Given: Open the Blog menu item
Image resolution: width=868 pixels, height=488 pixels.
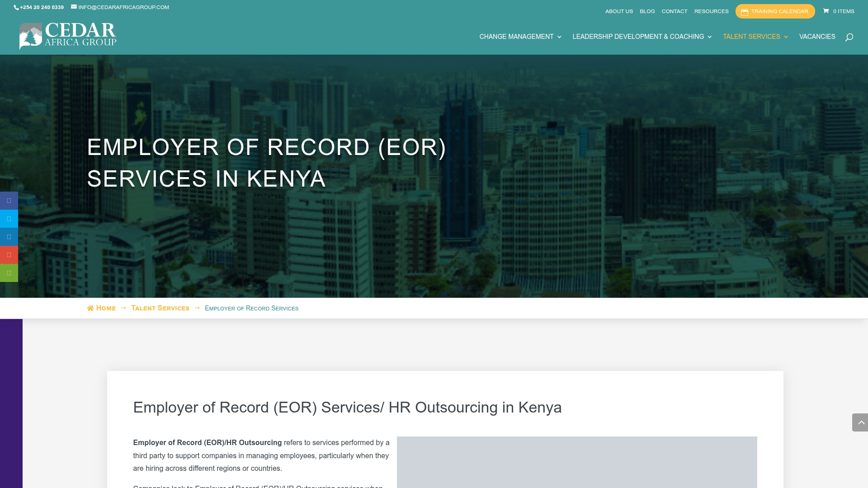Looking at the screenshot, I should (x=647, y=11).
